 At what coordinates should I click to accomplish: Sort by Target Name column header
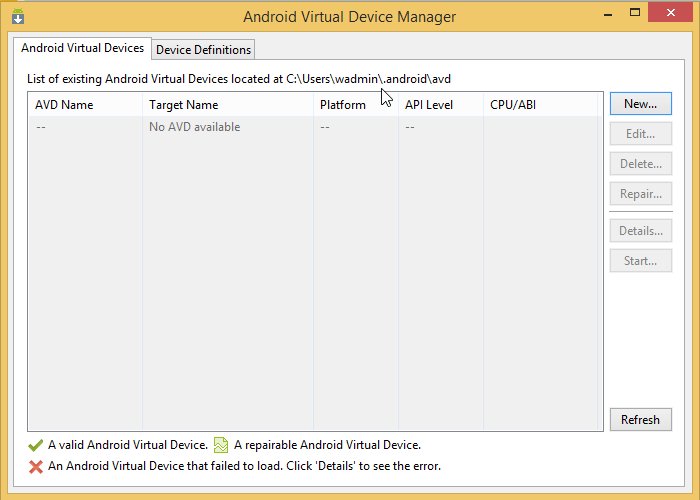(x=228, y=105)
